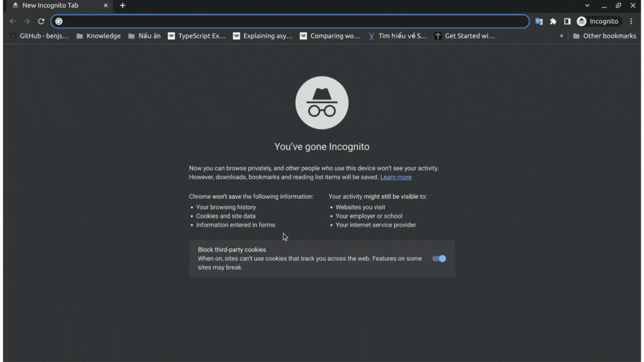The width and height of the screenshot is (644, 362).
Task: Open the Knowledge bookmark folder
Action: click(x=98, y=36)
